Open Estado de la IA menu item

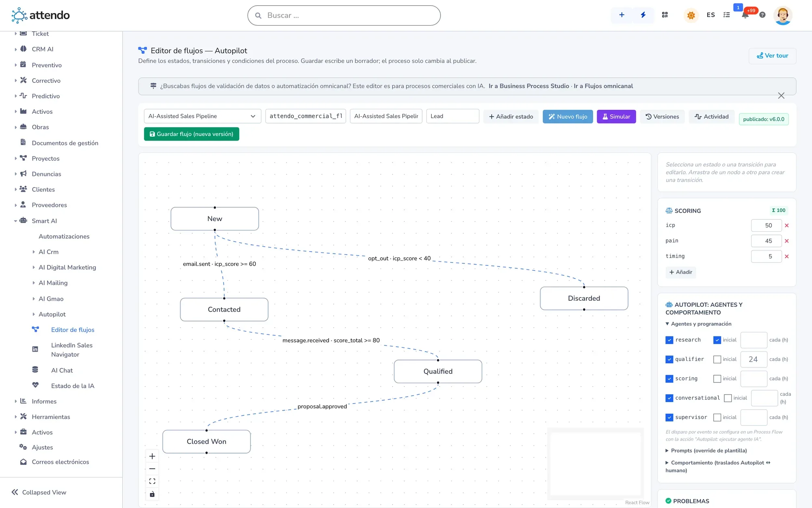[73, 386]
